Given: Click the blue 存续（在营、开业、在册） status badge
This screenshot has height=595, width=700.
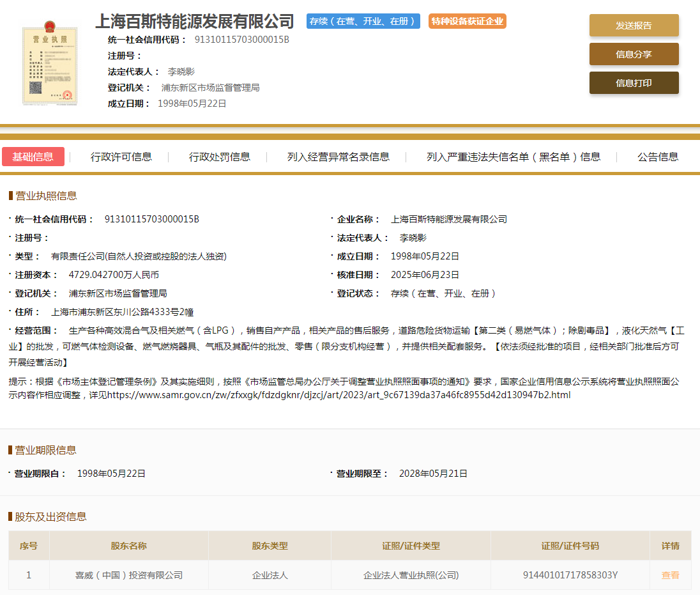Looking at the screenshot, I should pos(363,21).
